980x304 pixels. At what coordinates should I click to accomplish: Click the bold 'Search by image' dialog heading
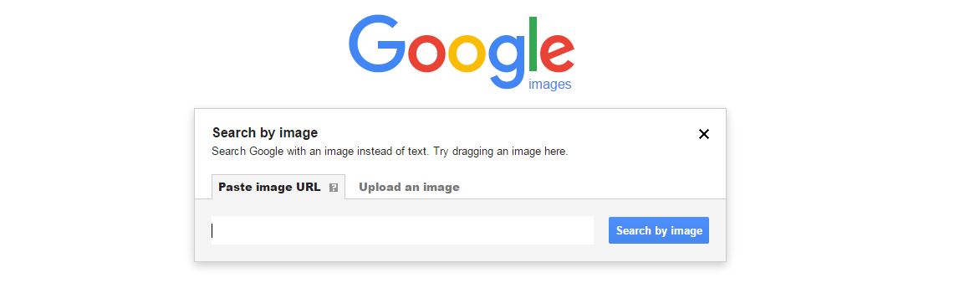(x=265, y=132)
